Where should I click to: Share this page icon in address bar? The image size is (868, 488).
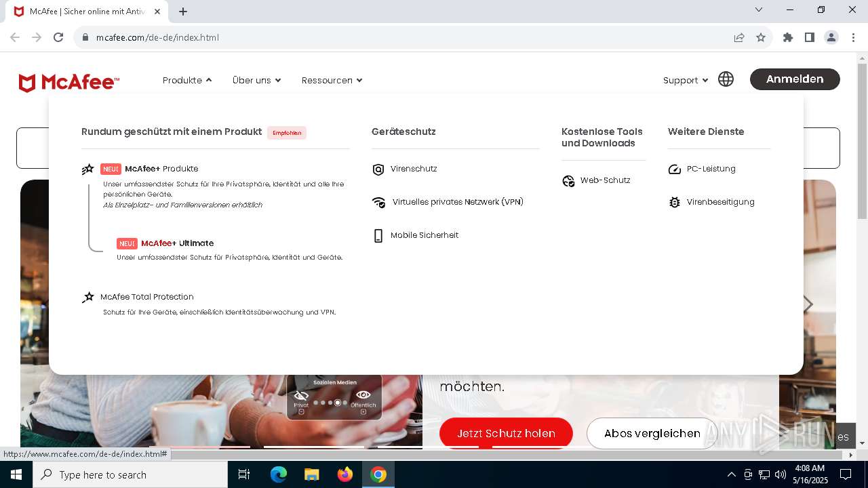pos(739,37)
